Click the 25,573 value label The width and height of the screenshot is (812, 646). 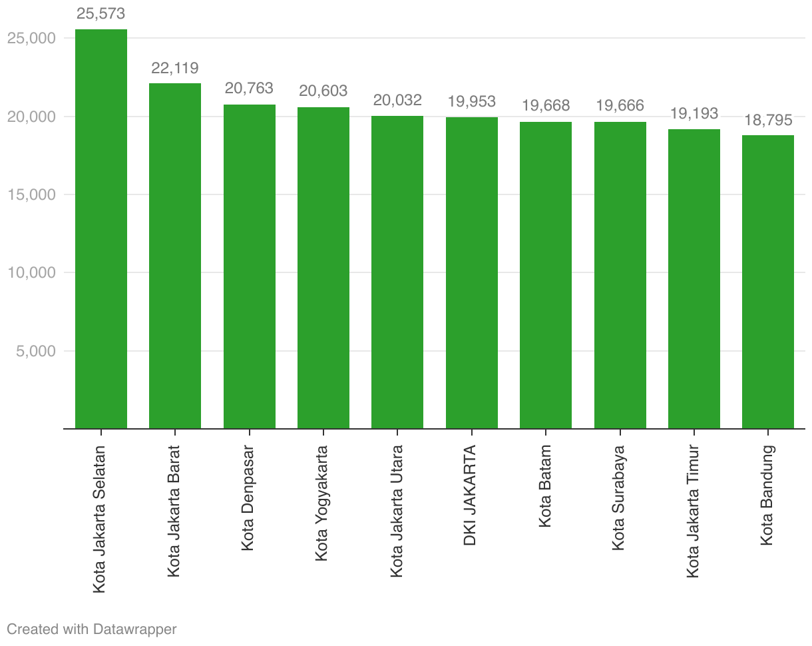[x=101, y=13]
